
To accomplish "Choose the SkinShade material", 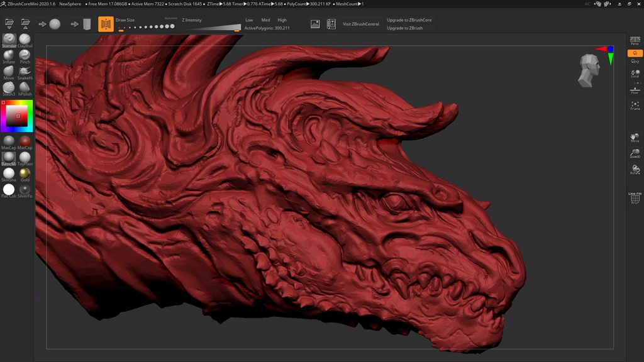I will click(9, 175).
